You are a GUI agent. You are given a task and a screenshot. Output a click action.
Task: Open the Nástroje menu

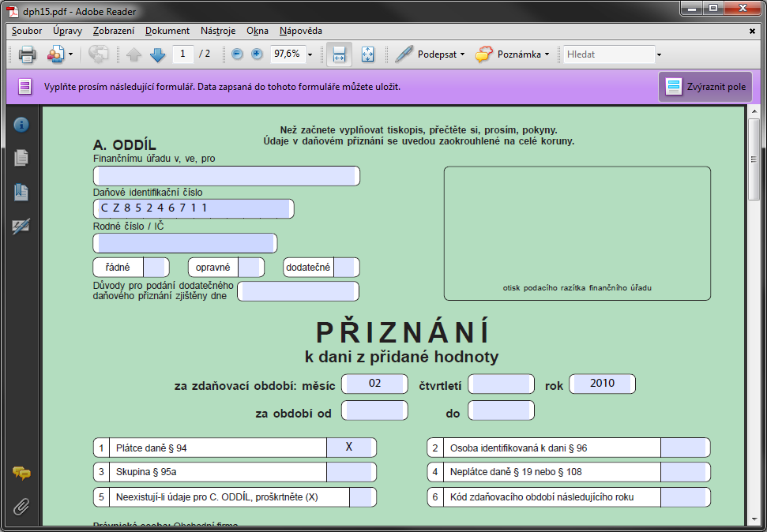[218, 31]
